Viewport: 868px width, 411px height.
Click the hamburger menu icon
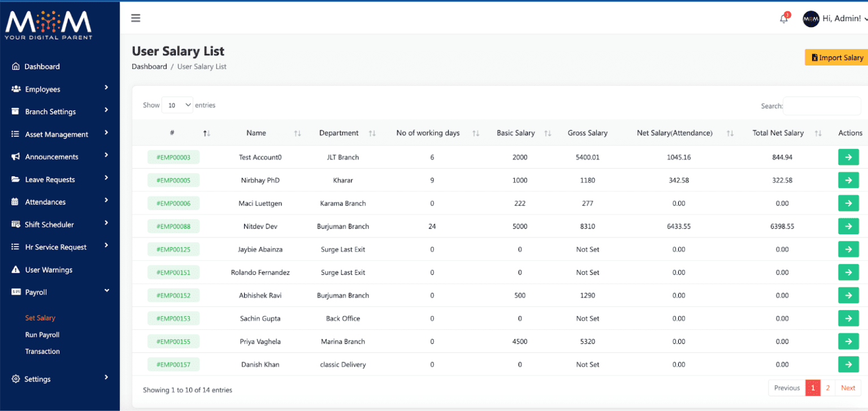click(136, 18)
